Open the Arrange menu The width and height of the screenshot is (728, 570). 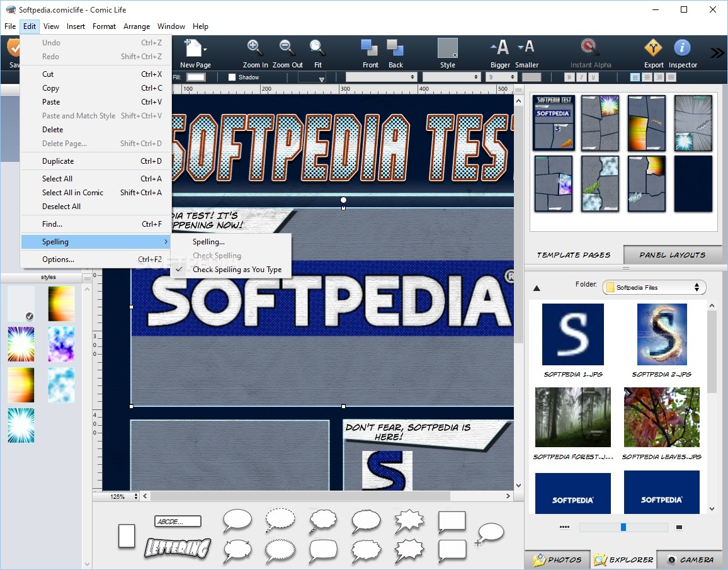137,26
